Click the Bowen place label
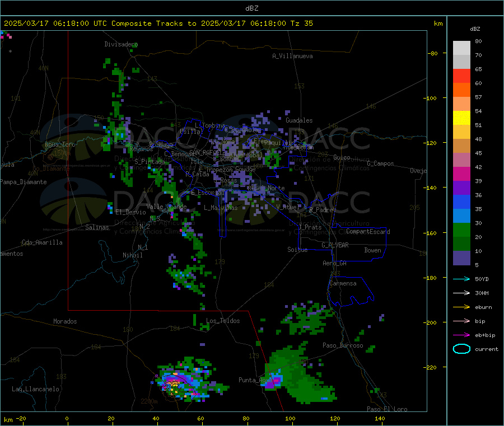The height and width of the screenshot is (426, 504). [x=372, y=250]
